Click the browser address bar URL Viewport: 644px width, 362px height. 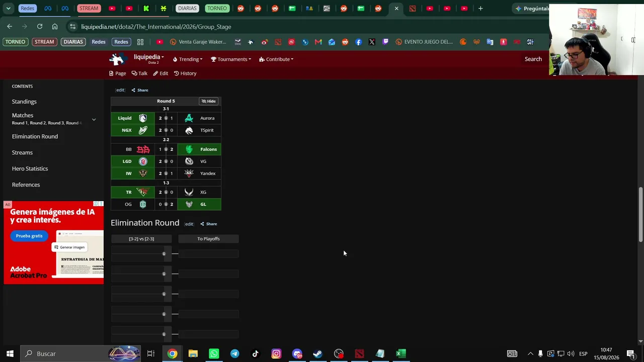(x=156, y=27)
